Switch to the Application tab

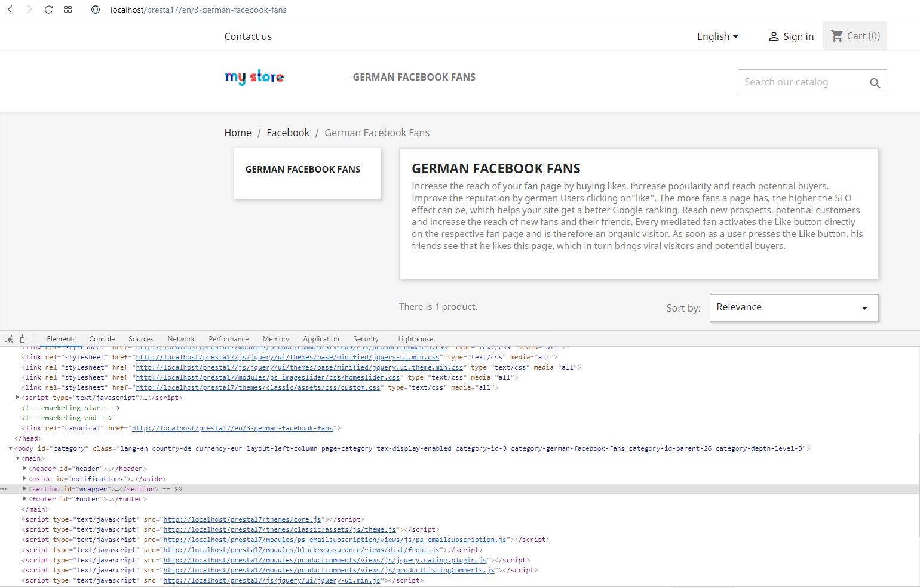[x=321, y=338]
